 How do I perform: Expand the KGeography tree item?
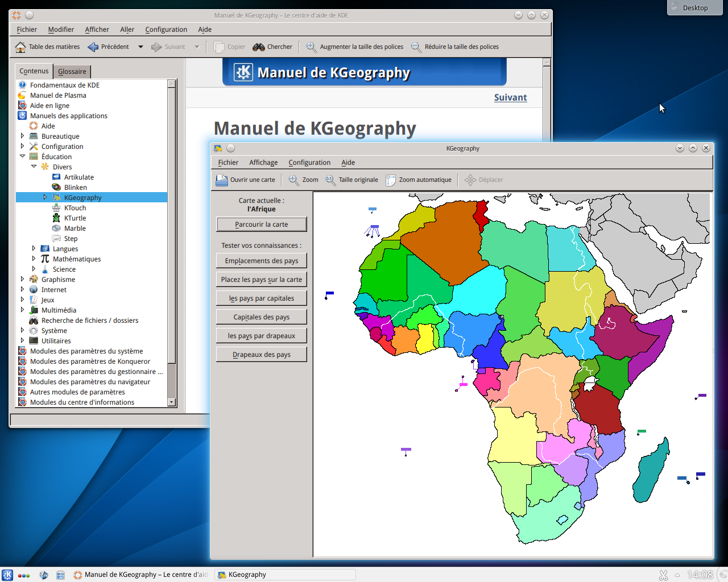point(45,197)
